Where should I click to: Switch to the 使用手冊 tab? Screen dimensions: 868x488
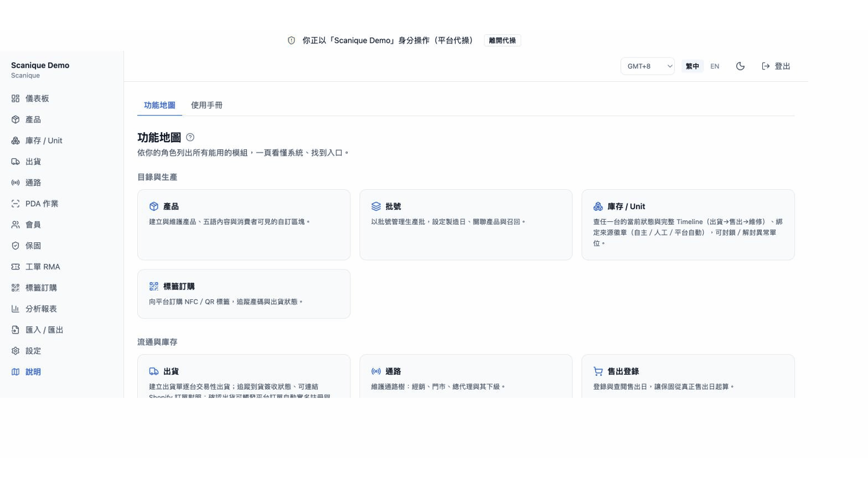(x=207, y=105)
